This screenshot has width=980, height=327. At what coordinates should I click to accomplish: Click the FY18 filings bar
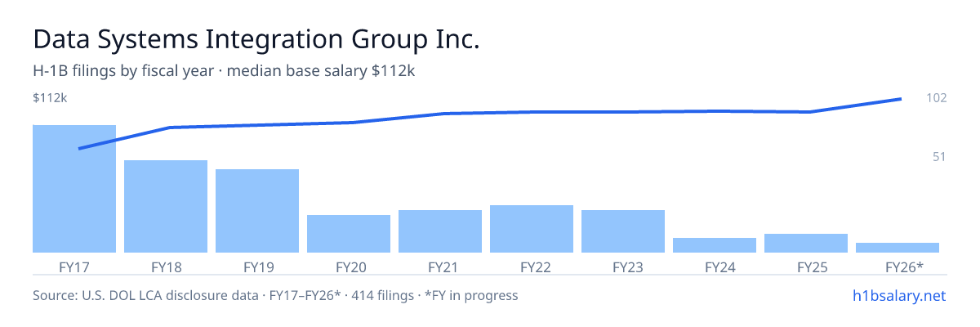click(x=166, y=206)
